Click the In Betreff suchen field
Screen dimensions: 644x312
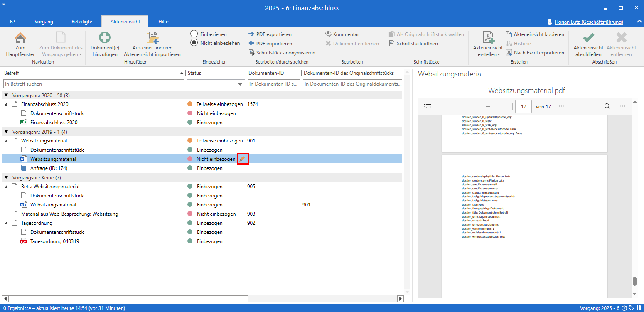point(93,84)
